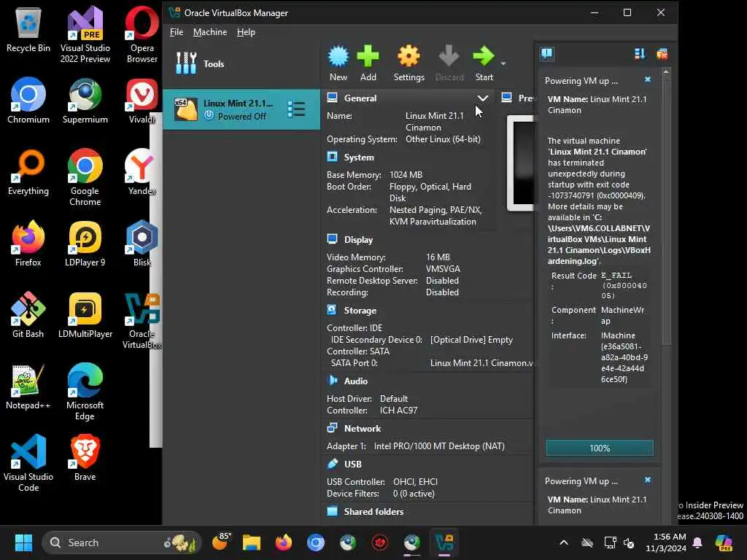Click the VM preview thumbnail
The height and width of the screenshot is (560, 747).
click(520, 163)
